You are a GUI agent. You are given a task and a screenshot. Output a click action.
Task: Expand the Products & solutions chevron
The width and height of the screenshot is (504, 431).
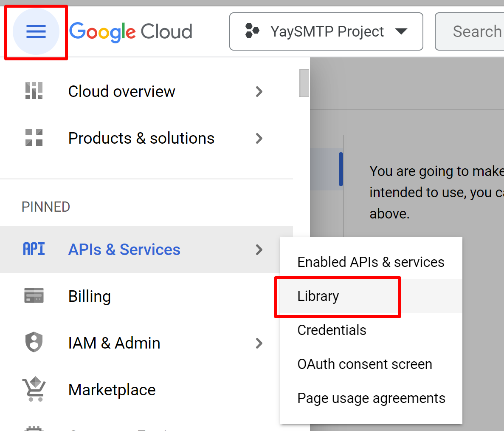point(259,138)
